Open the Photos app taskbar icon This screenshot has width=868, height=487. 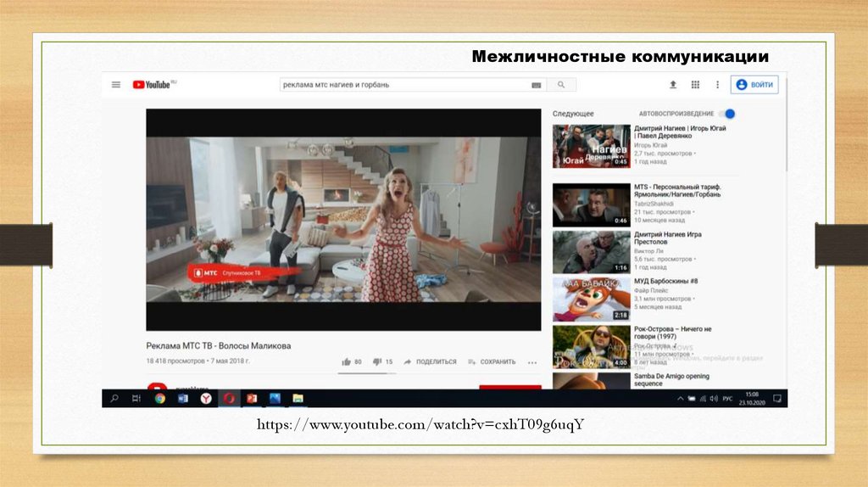(275, 399)
